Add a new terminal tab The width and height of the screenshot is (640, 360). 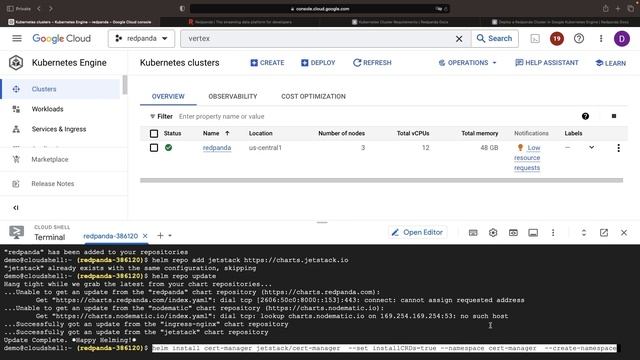tap(160, 236)
